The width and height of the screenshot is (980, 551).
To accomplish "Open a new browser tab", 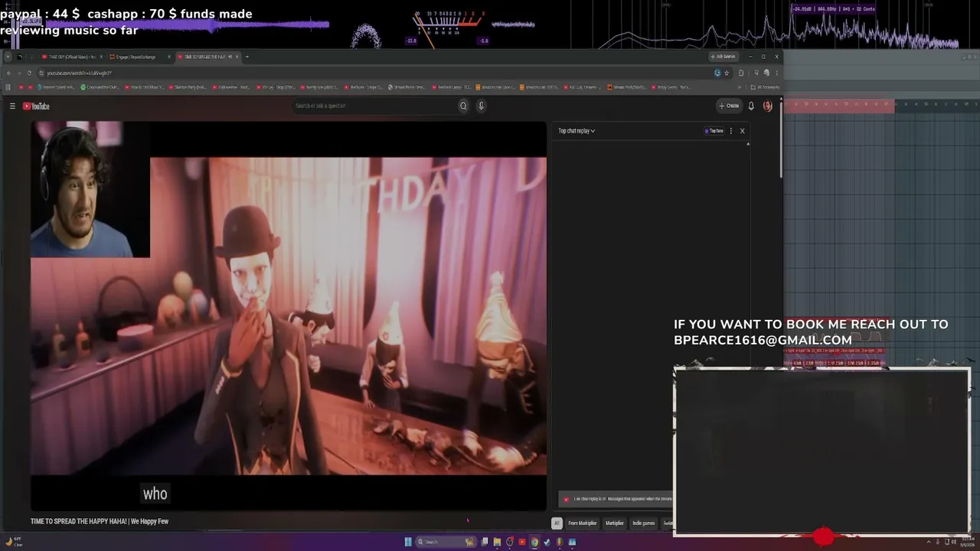I will (247, 57).
